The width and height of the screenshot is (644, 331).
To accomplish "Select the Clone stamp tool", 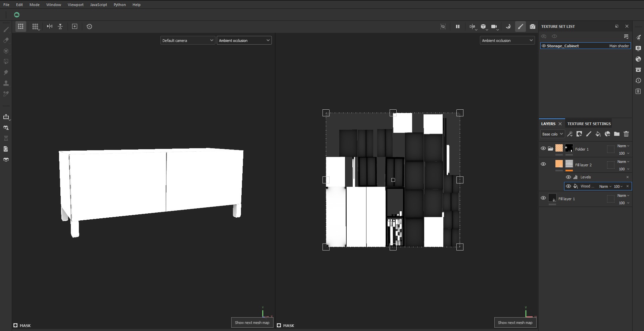I will pyautogui.click(x=6, y=83).
